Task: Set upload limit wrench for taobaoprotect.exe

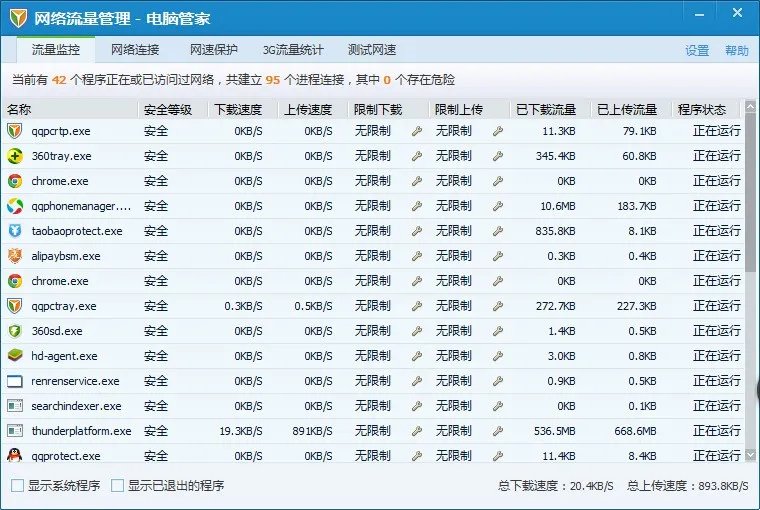Action: (497, 231)
